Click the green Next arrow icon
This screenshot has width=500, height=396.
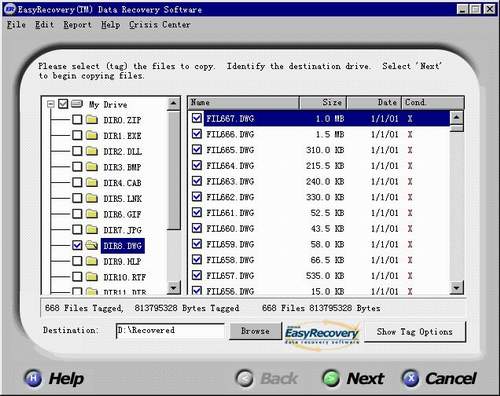331,378
